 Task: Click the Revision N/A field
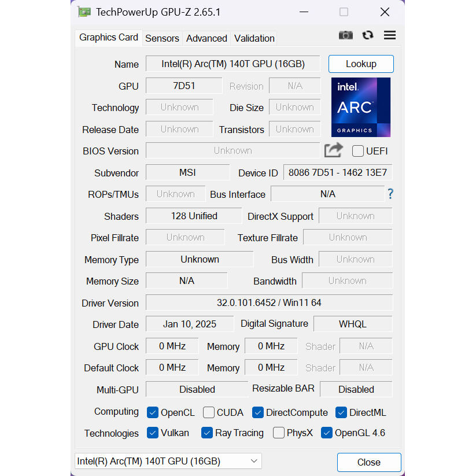click(295, 86)
